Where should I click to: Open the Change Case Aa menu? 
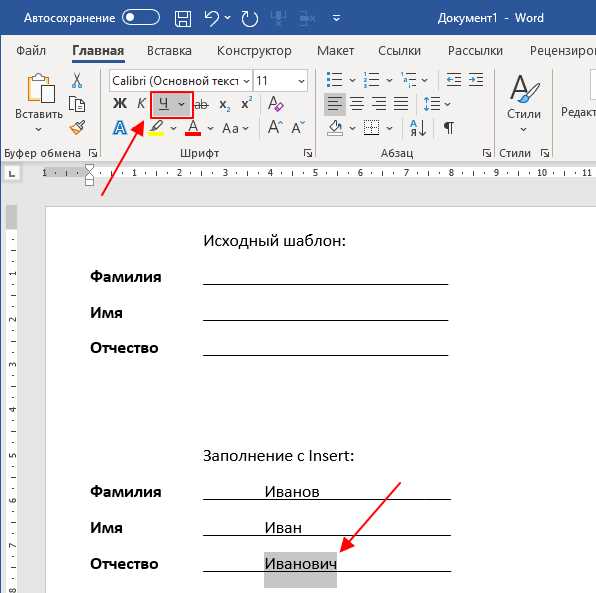click(235, 128)
